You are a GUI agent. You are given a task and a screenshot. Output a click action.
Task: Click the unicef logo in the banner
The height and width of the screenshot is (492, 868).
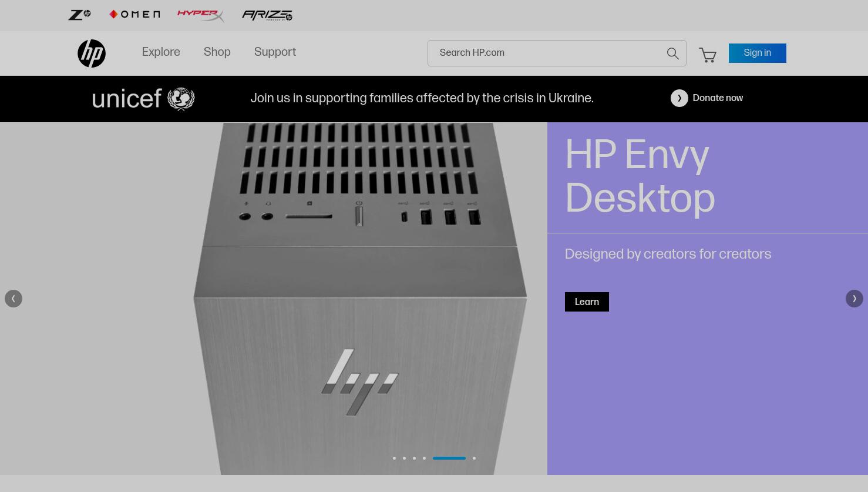point(143,99)
